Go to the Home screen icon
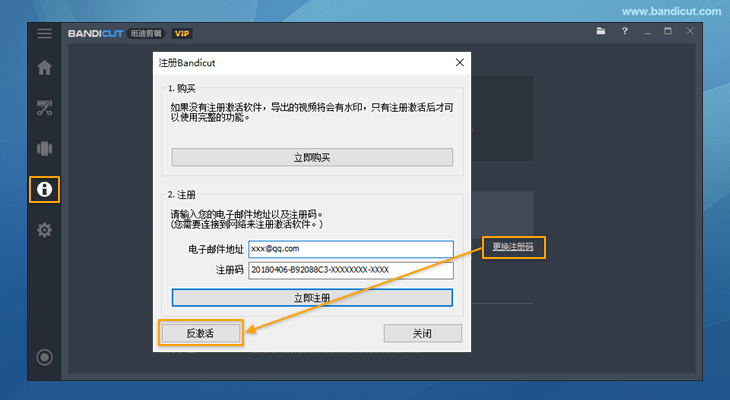The height and width of the screenshot is (400, 730). (44, 69)
